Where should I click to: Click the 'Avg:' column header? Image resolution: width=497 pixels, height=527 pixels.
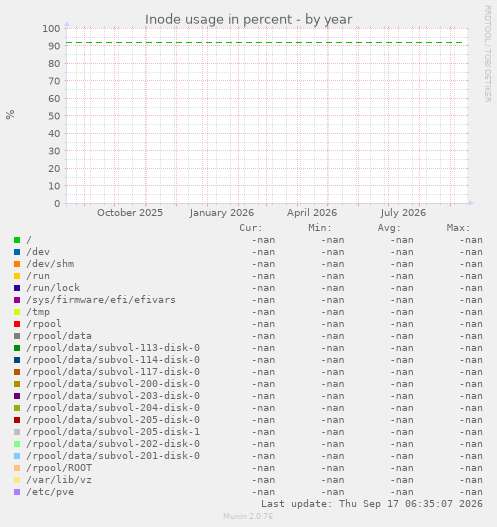pyautogui.click(x=389, y=228)
